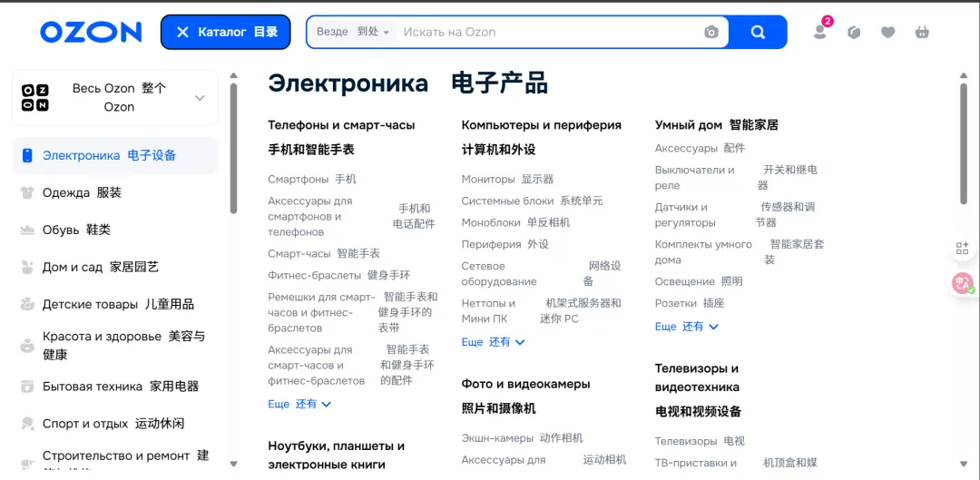Open the Моноблоки link
Viewport: 980px width, 480px height.
[491, 222]
